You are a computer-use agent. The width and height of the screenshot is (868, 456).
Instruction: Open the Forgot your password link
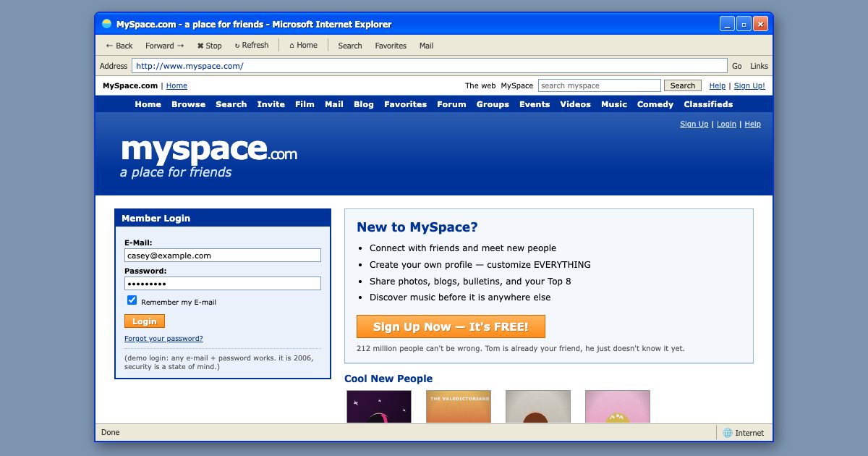163,339
